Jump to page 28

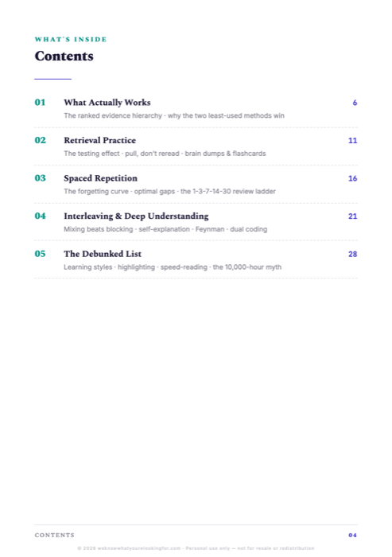(352, 255)
